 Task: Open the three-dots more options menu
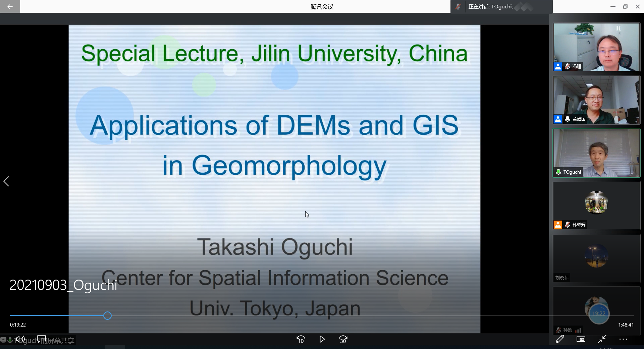[623, 339]
